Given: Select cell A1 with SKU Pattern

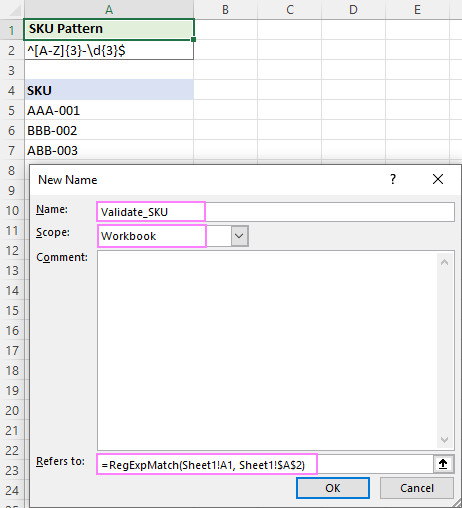Looking at the screenshot, I should [x=109, y=29].
